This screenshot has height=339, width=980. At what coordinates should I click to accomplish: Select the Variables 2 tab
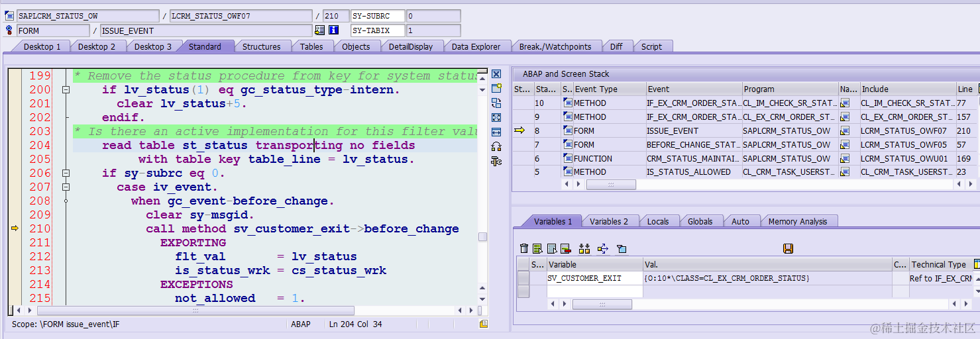tap(609, 221)
